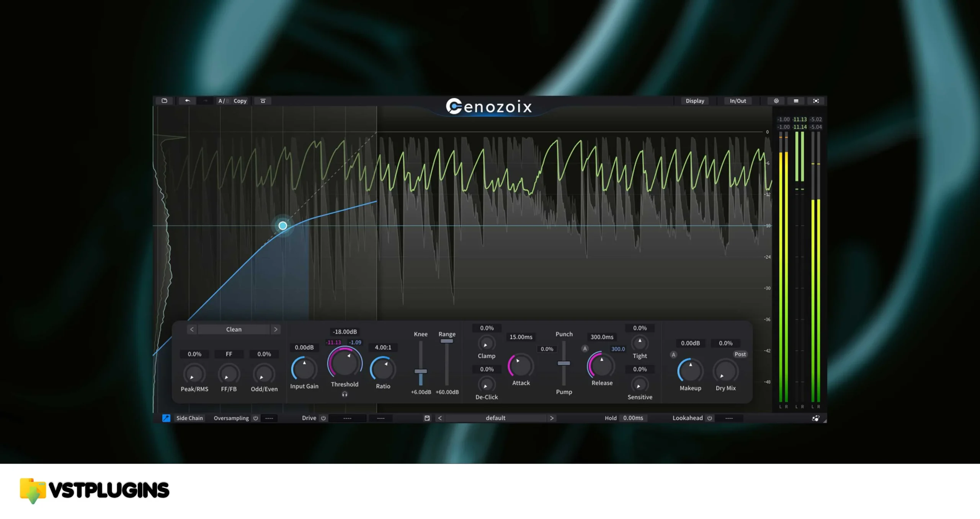
Task: Click the FF mode value field
Action: pos(229,354)
